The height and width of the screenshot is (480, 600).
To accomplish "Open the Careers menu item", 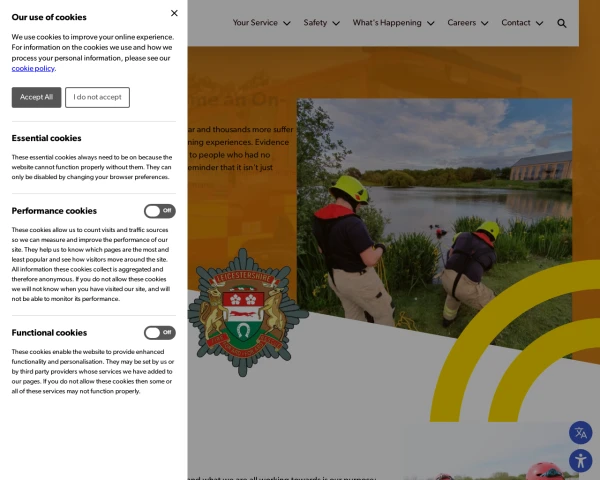I will (x=462, y=23).
